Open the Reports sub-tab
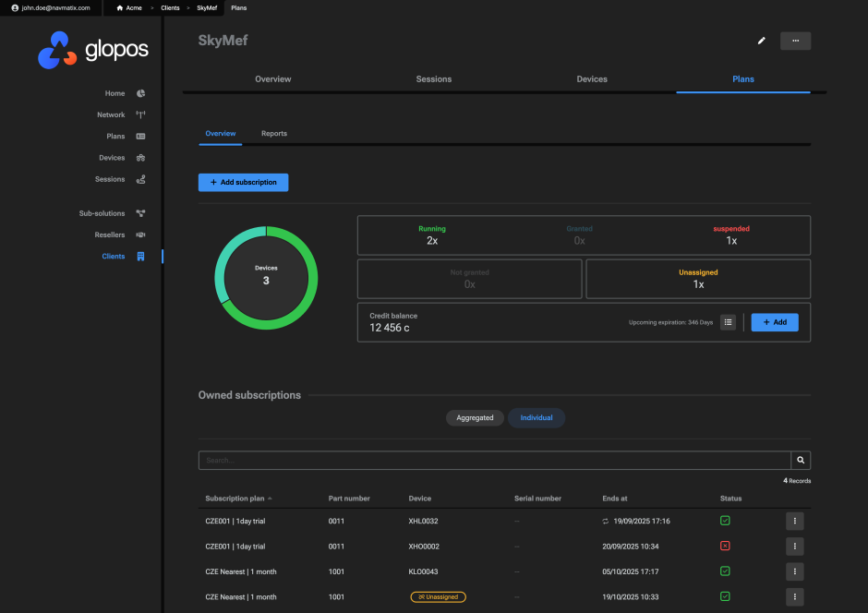The height and width of the screenshot is (613, 868). (273, 134)
